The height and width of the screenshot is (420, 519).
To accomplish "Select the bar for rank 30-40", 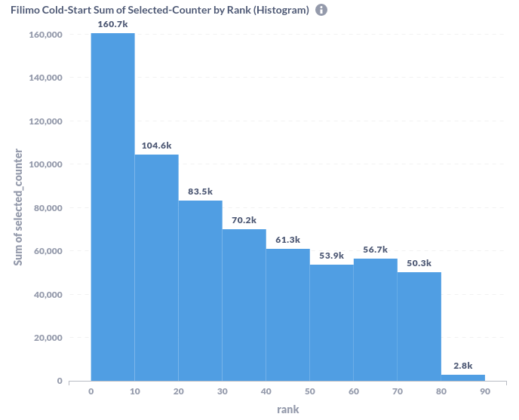I will coord(244,305).
